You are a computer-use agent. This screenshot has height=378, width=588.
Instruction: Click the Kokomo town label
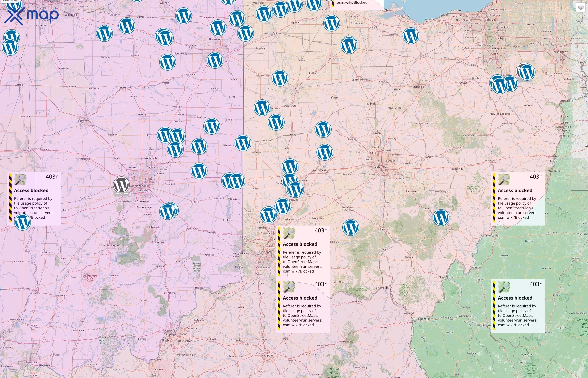tap(142, 114)
